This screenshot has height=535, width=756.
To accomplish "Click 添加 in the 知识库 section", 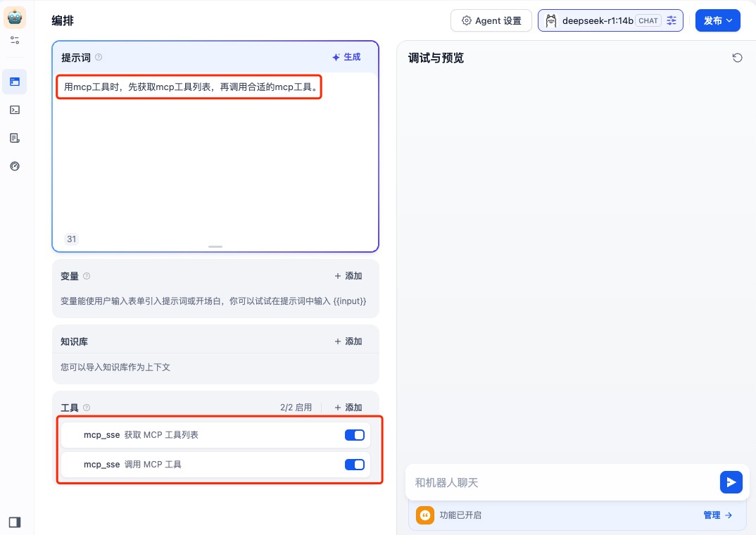I will (x=348, y=341).
